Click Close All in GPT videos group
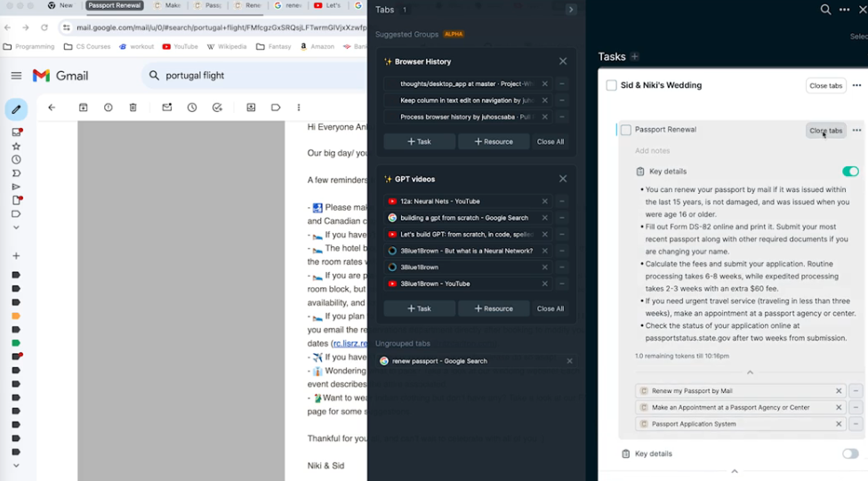This screenshot has height=481, width=868. [550, 309]
